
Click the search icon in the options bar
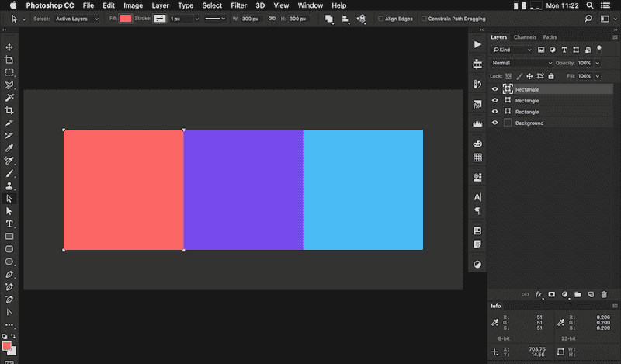(588, 19)
